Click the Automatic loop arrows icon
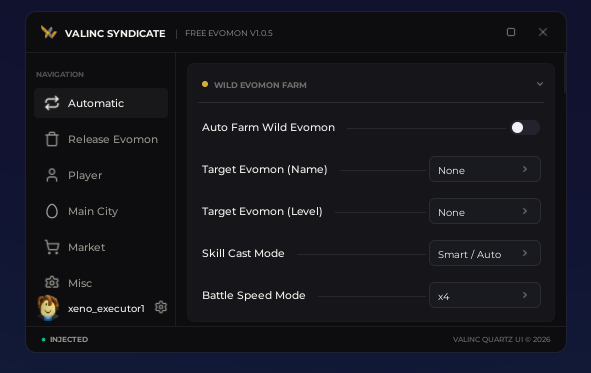Image resolution: width=591 pixels, height=373 pixels. click(x=52, y=103)
